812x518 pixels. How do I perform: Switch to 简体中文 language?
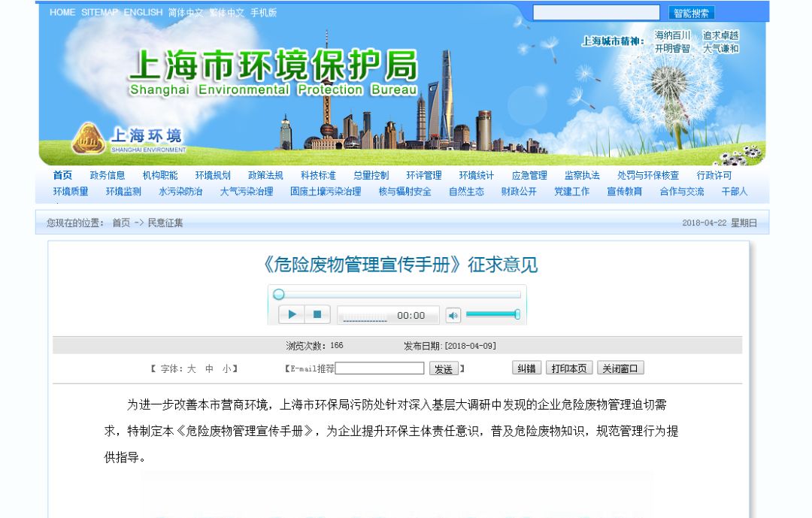point(186,13)
